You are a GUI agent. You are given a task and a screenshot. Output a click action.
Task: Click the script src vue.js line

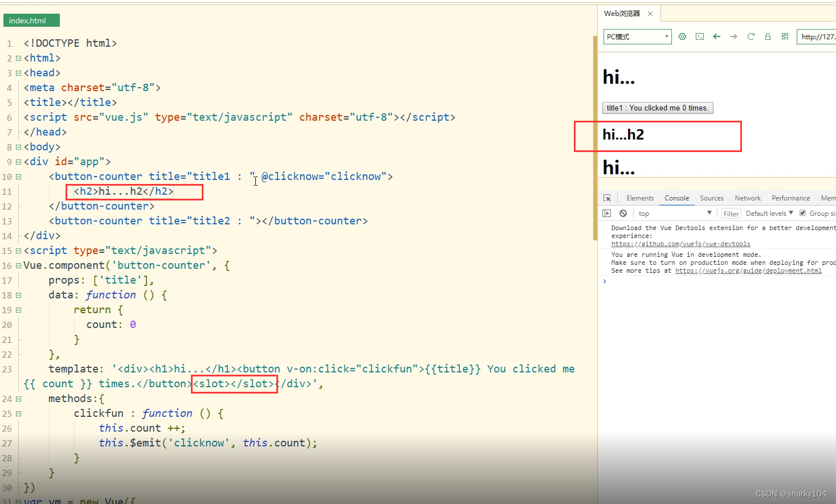(239, 117)
